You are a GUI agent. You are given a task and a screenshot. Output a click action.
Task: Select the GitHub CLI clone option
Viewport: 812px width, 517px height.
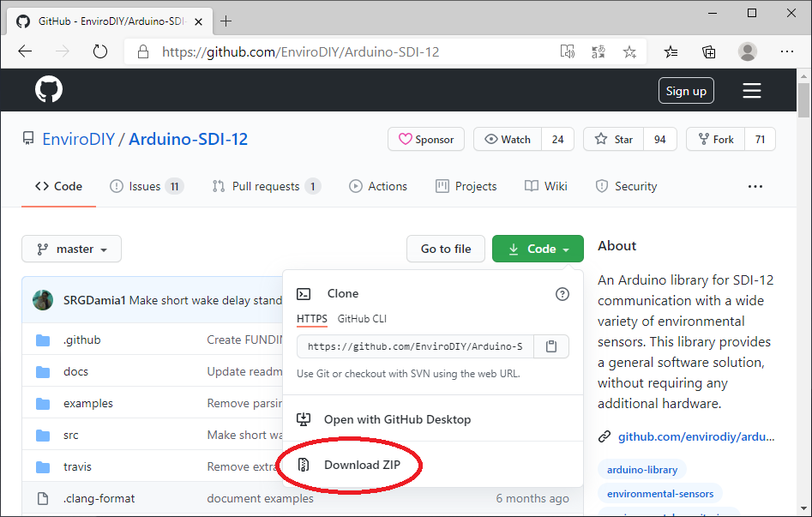[x=362, y=318]
